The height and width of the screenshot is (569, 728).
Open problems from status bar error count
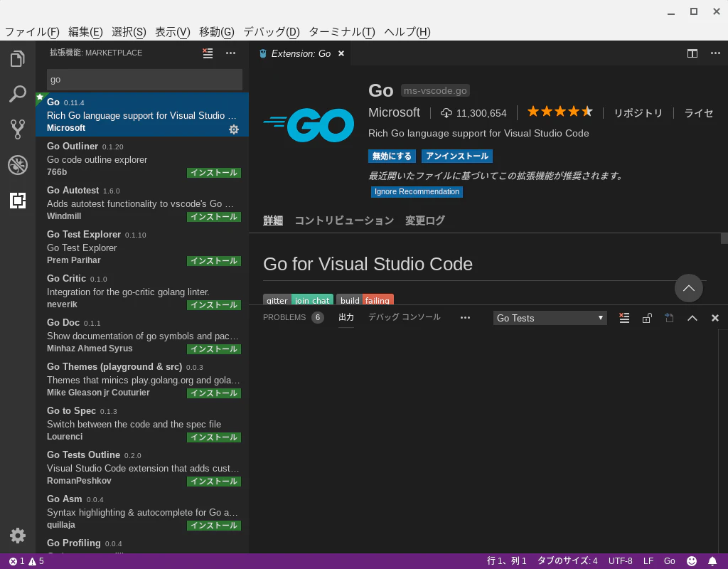26,561
